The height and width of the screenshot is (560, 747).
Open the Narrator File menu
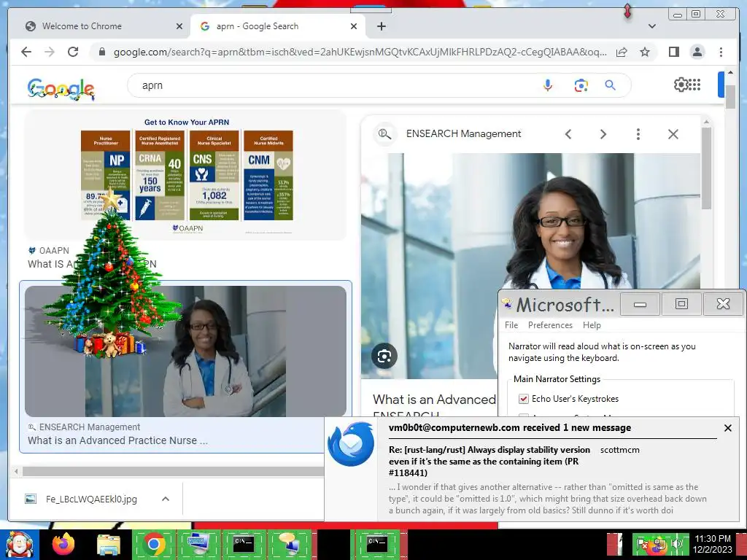pos(511,325)
